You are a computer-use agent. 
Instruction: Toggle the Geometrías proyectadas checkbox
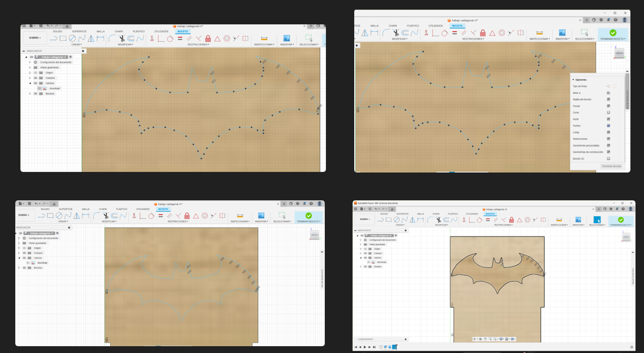pyautogui.click(x=608, y=145)
